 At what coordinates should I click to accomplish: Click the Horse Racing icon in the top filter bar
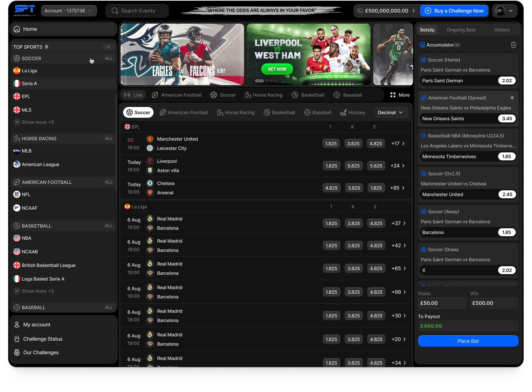(x=248, y=95)
